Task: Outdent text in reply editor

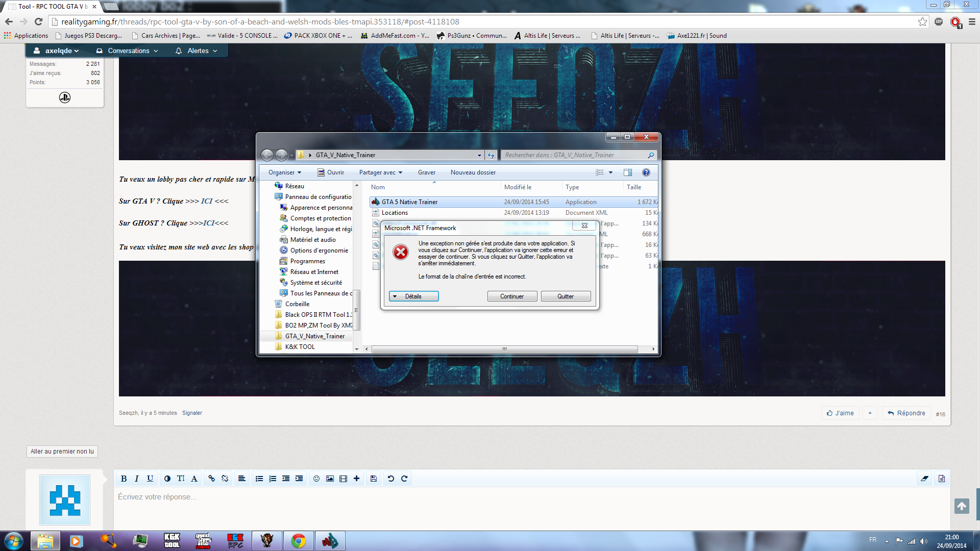Action: coord(286,479)
